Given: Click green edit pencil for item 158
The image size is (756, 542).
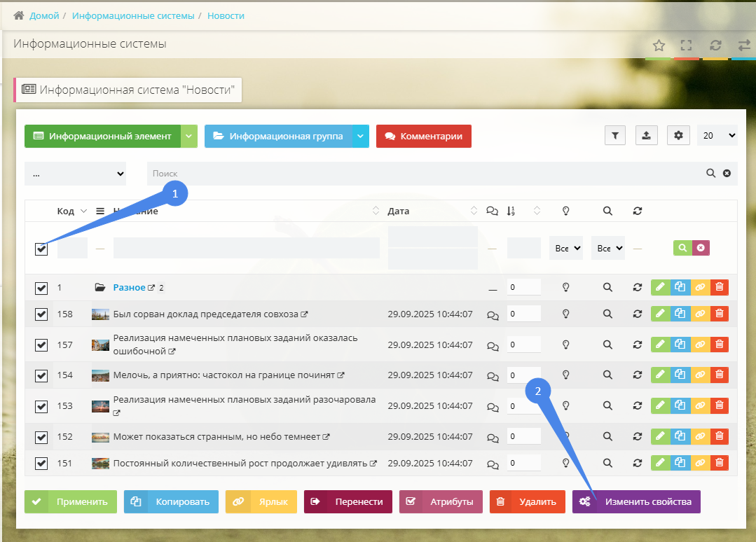Looking at the screenshot, I should pos(660,314).
